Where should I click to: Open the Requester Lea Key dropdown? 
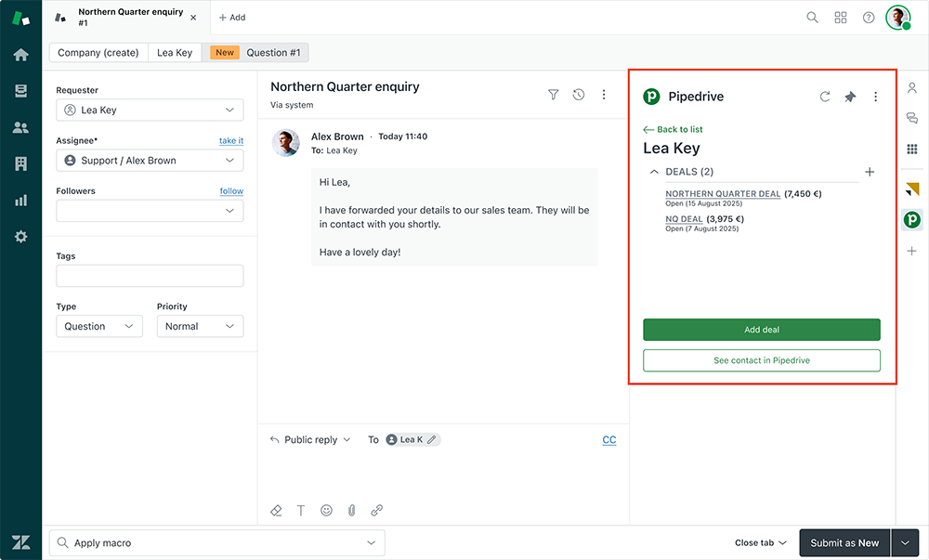coord(150,111)
